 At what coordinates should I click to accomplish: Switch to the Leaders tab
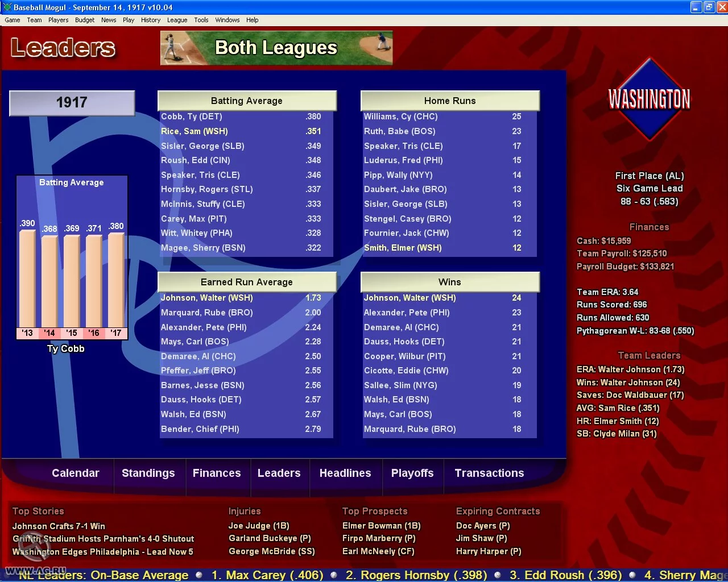pos(279,473)
